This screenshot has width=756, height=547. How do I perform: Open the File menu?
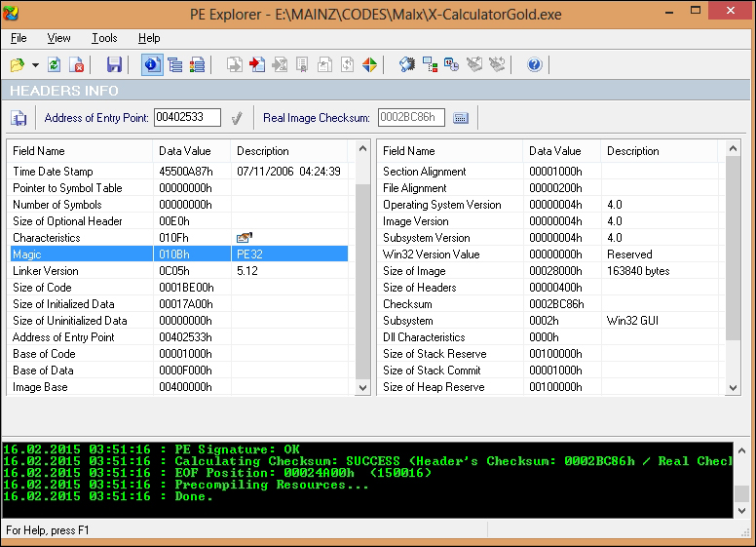pyautogui.click(x=19, y=38)
